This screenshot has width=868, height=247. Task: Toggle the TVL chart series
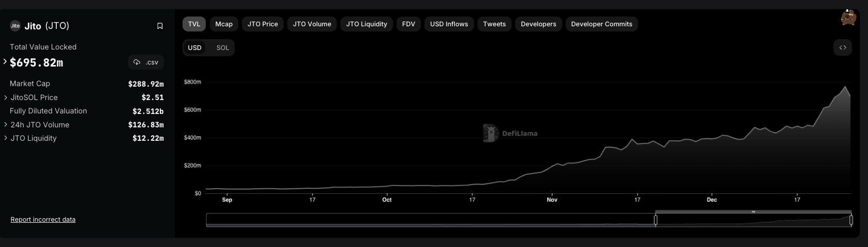[194, 24]
